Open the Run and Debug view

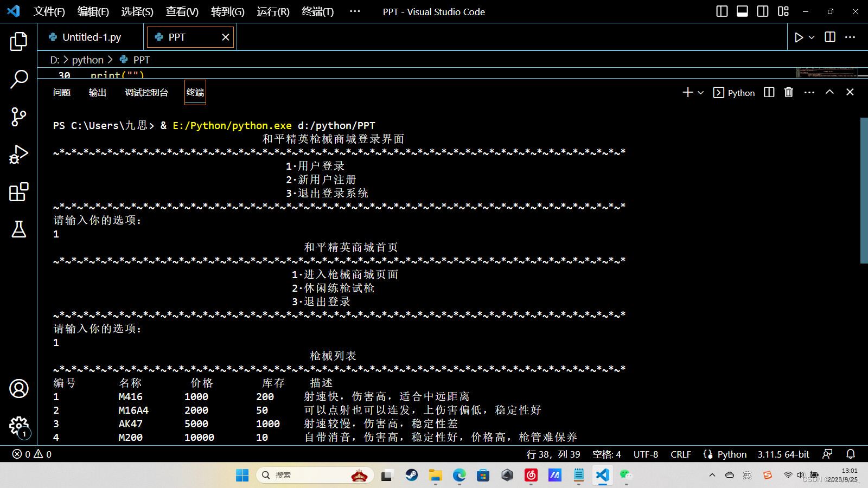click(x=18, y=155)
